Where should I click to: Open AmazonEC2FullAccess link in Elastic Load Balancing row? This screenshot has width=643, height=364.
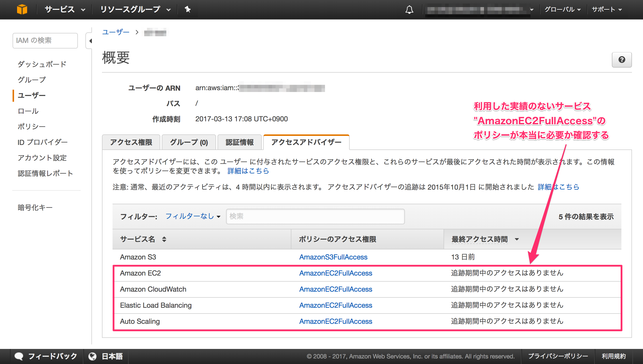[336, 305]
